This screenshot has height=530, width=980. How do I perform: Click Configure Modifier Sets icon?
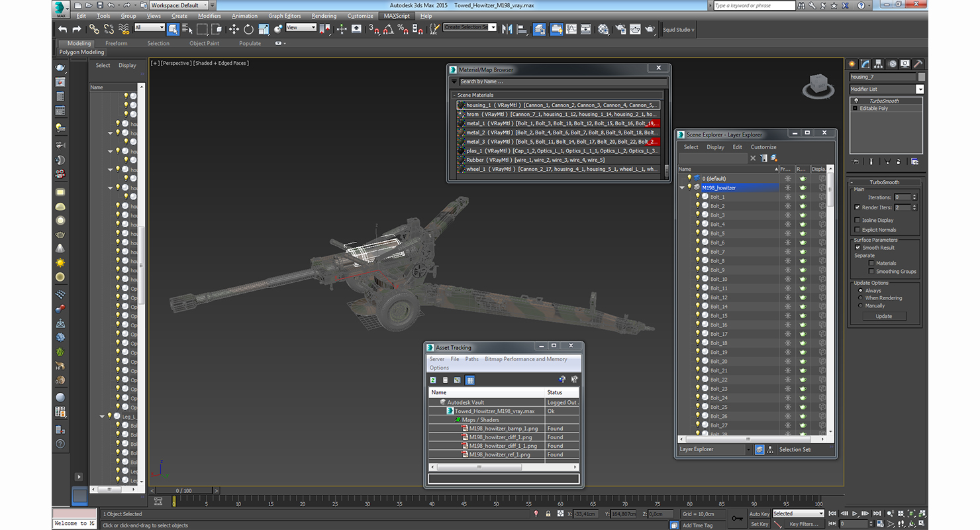tap(914, 161)
